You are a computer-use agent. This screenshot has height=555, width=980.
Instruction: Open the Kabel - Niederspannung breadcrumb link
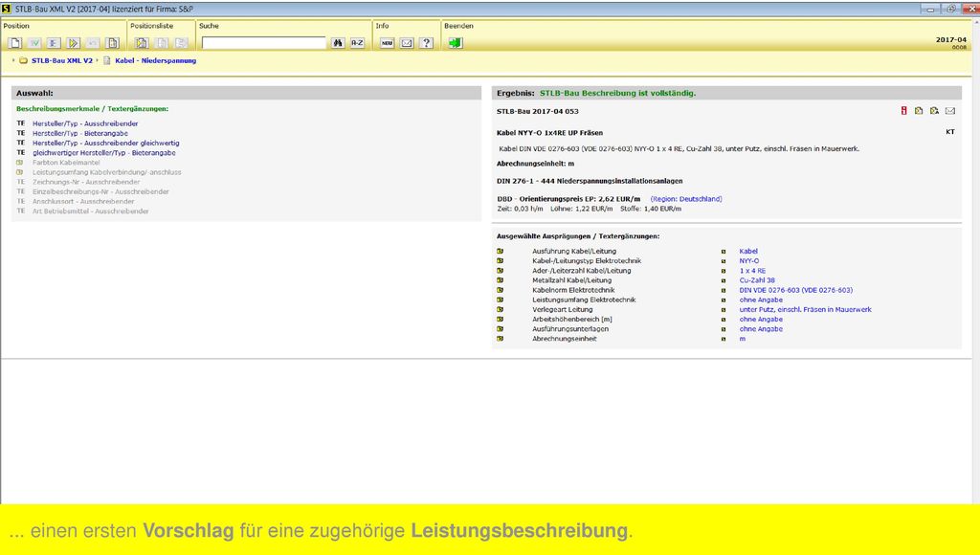[156, 60]
